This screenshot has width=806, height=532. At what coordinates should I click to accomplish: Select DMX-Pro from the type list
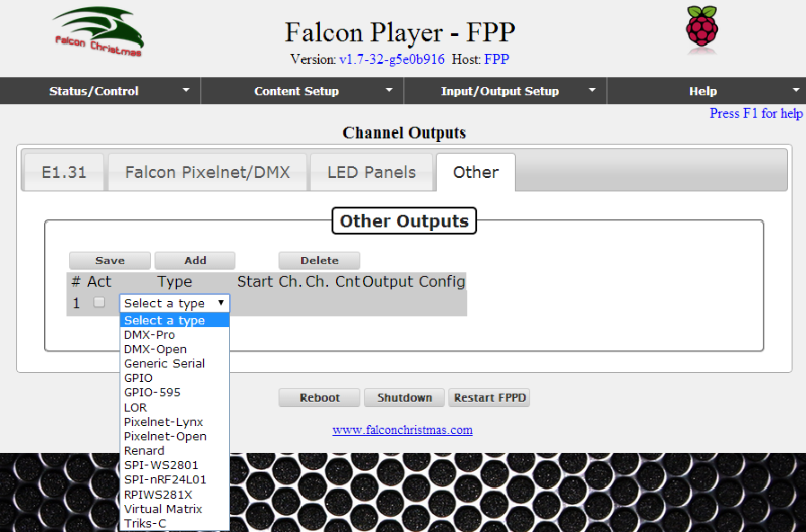149,335
